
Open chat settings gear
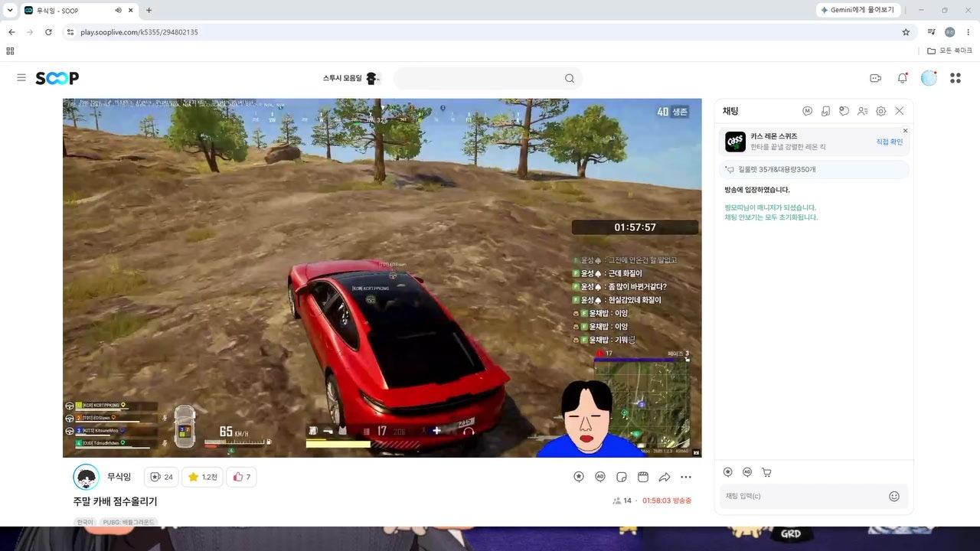pos(881,111)
